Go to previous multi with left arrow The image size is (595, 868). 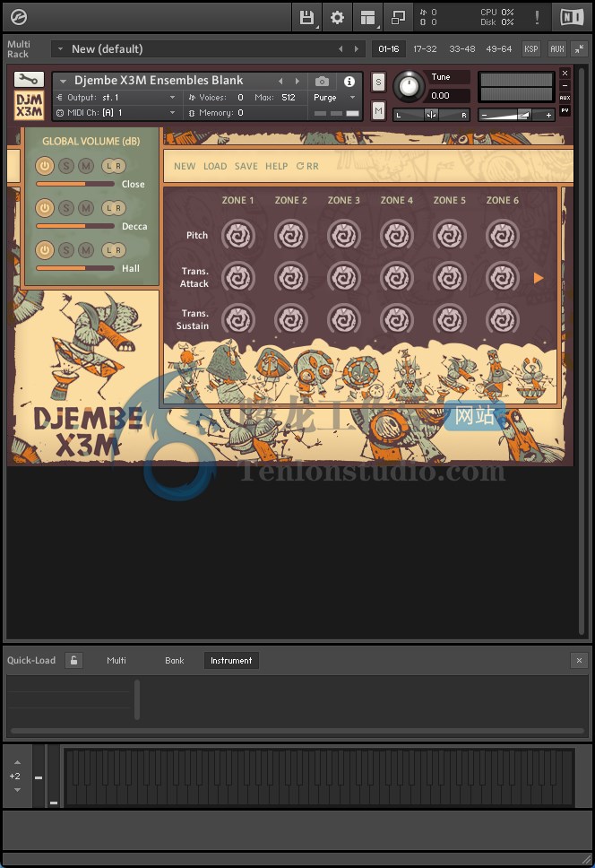pyautogui.click(x=341, y=48)
